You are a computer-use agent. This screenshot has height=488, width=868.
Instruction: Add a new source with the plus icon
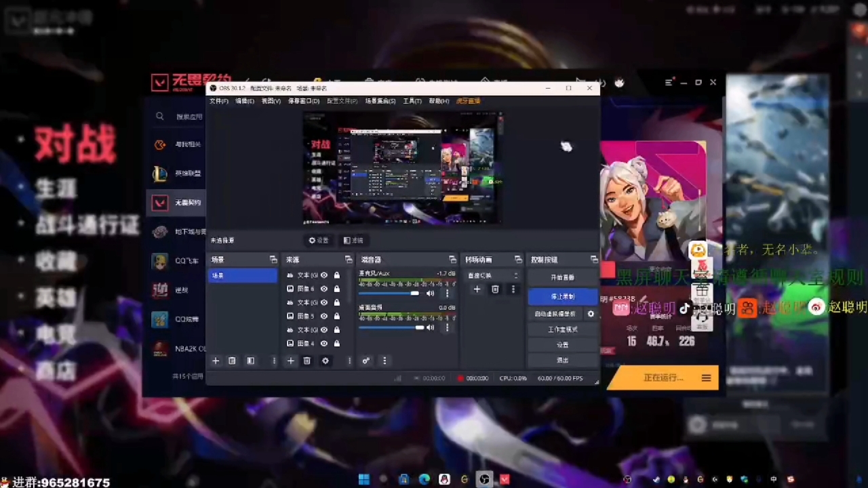[290, 361]
